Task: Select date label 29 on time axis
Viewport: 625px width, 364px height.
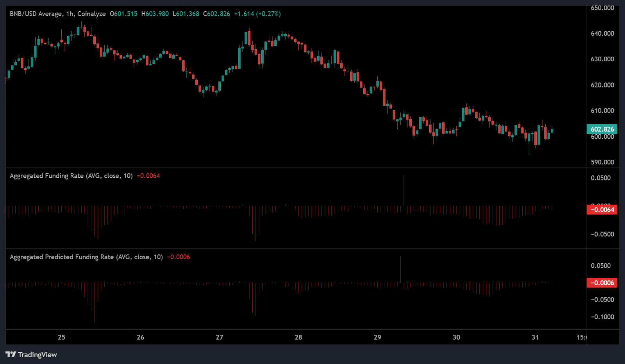Action: (x=377, y=337)
